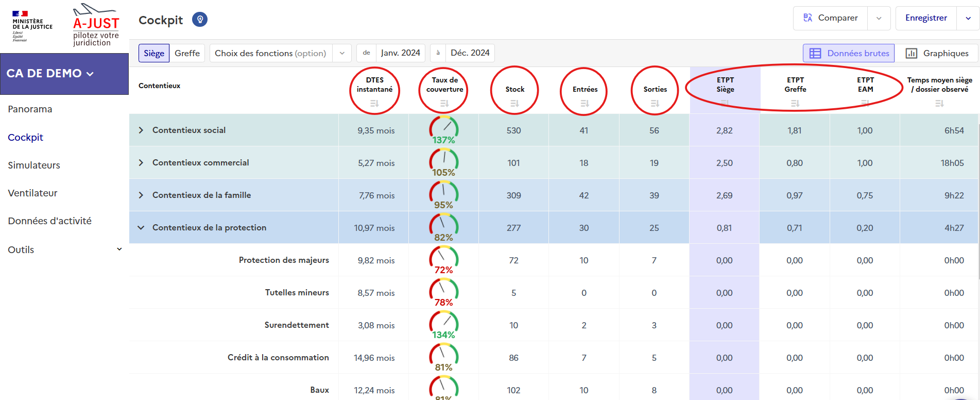980x400 pixels.
Task: Expand the Contentieux social row
Action: point(141,130)
